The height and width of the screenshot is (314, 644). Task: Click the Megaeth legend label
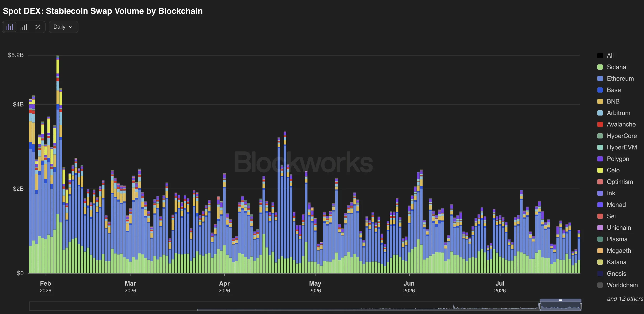(x=619, y=251)
